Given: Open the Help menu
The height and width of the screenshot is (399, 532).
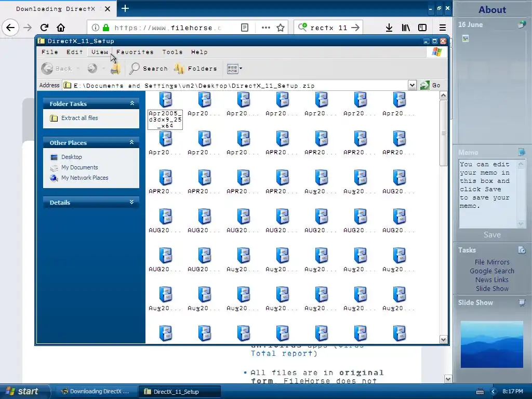Looking at the screenshot, I should (x=199, y=52).
